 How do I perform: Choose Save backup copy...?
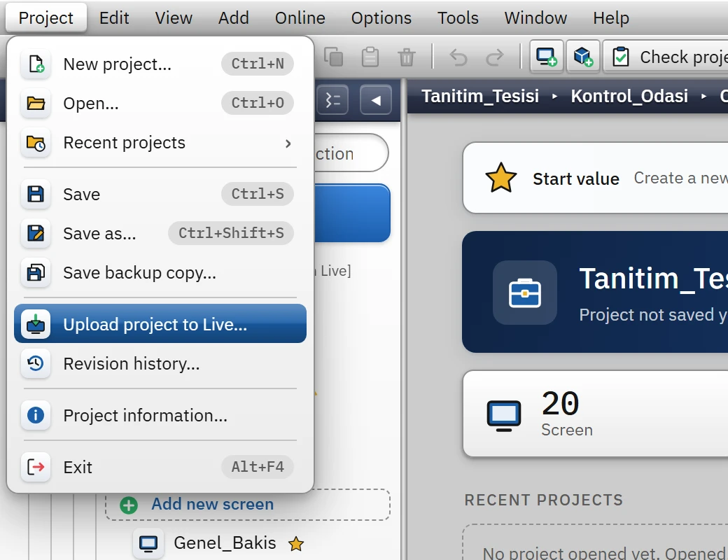pos(160,272)
